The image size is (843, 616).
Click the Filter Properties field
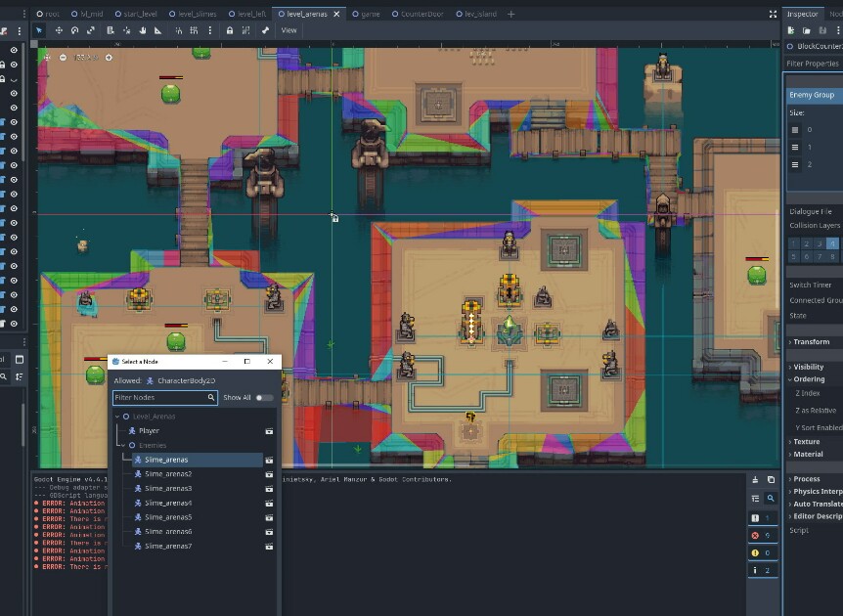click(x=814, y=64)
